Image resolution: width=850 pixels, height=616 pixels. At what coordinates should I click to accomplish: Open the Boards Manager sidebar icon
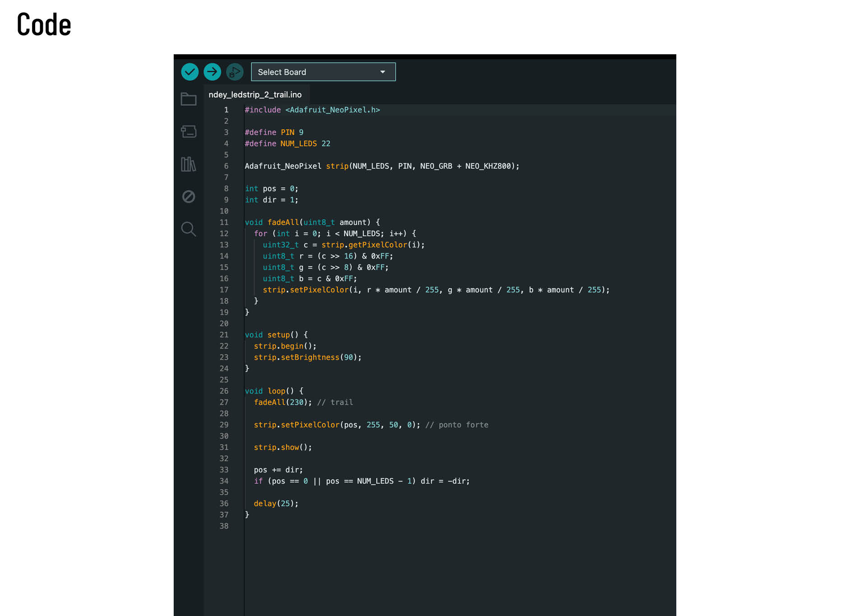[x=189, y=132]
